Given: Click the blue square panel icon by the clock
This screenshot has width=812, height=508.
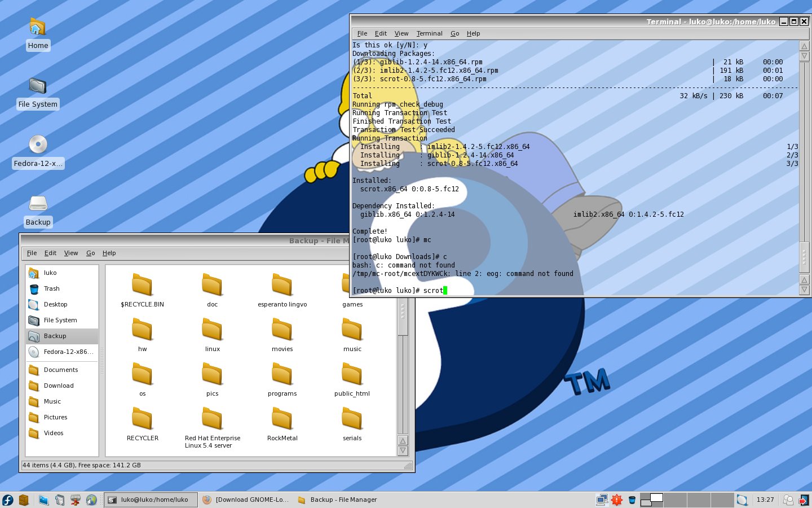Looking at the screenshot, I should tap(742, 500).
